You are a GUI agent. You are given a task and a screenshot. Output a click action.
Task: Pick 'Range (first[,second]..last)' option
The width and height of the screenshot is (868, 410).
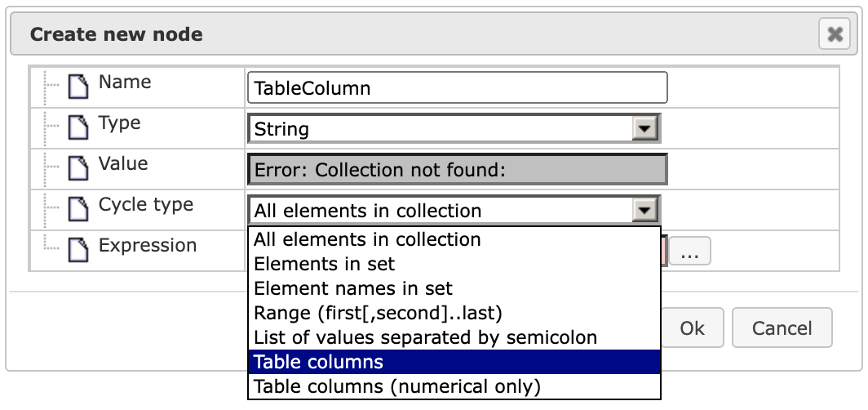pos(454,313)
